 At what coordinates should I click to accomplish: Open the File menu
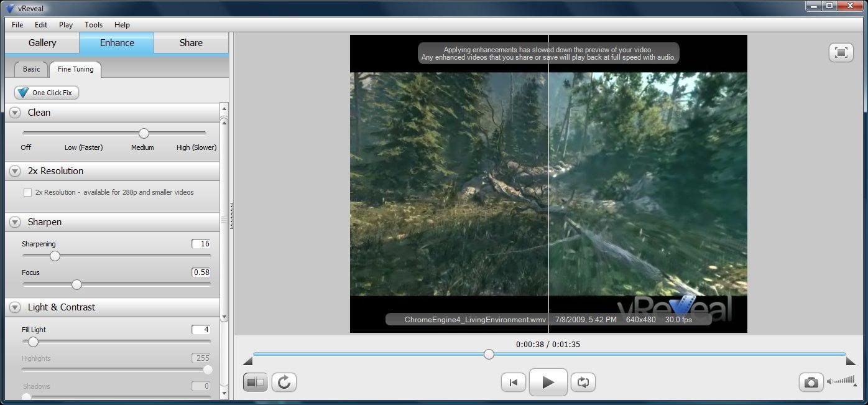click(x=17, y=25)
